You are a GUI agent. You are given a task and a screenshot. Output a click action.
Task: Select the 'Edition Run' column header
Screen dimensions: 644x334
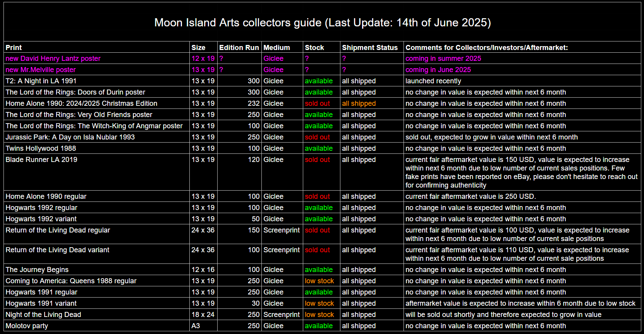click(239, 47)
